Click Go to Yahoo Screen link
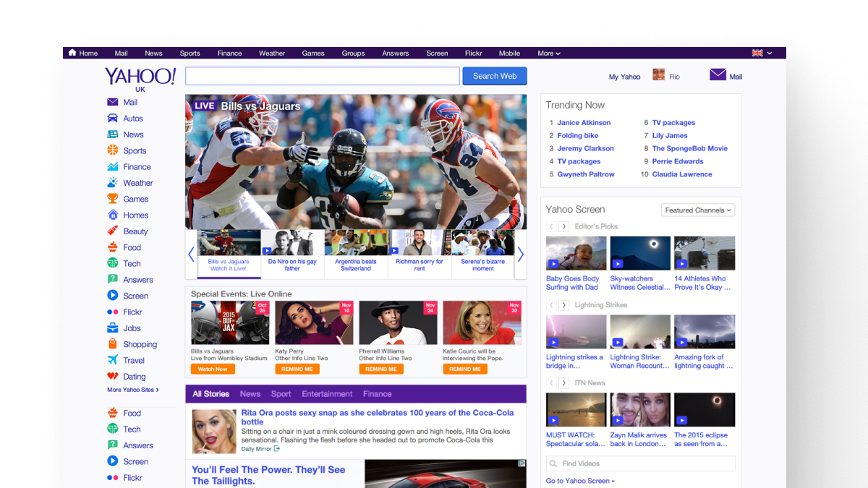 click(580, 481)
